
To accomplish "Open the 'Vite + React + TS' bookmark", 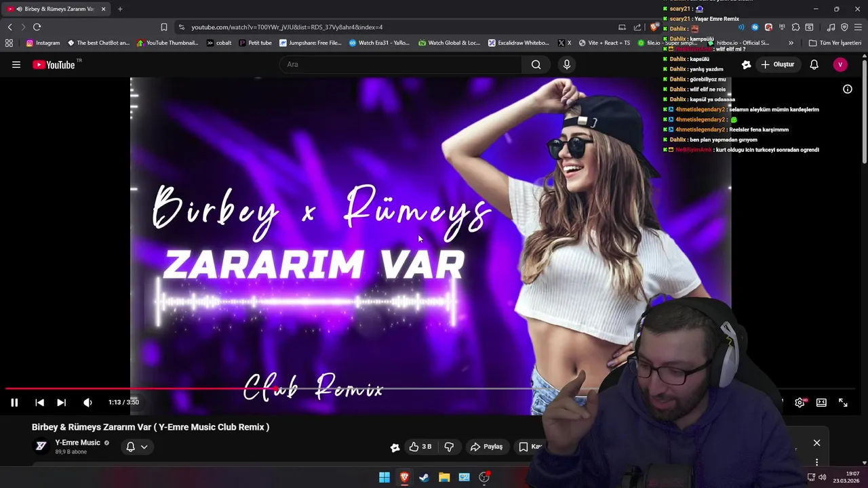I will coord(604,43).
